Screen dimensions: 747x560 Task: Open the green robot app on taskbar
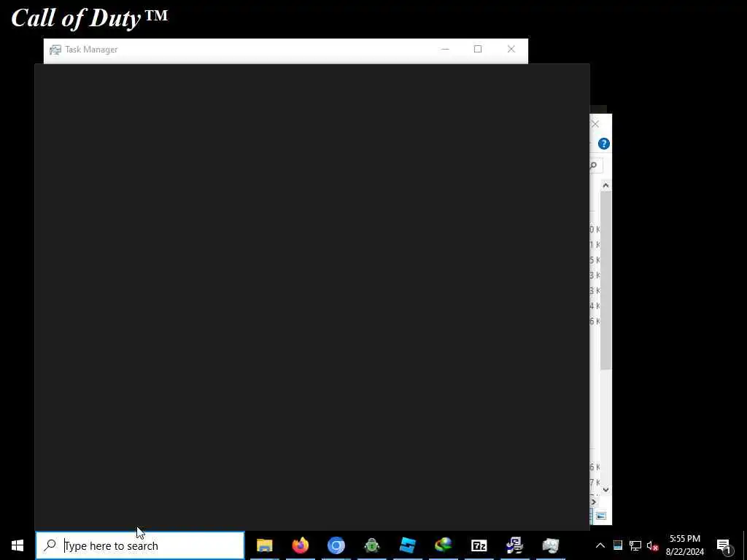371,545
